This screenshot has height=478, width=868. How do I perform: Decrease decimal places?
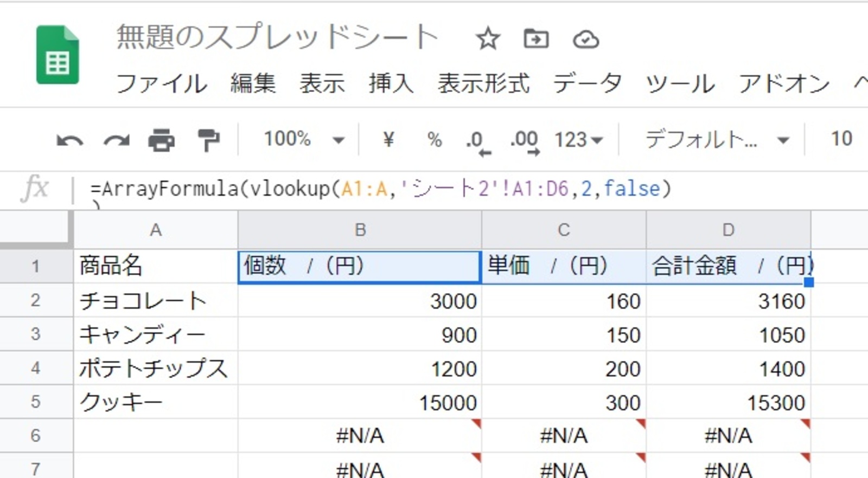click(478, 142)
